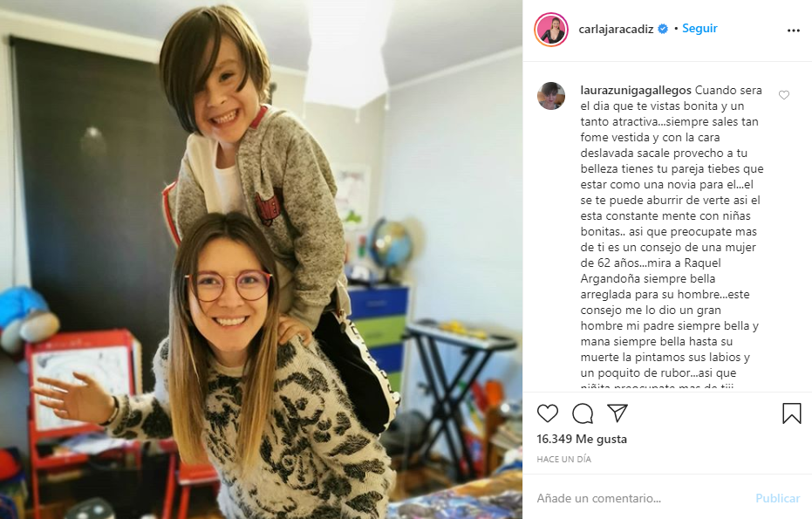
Task: Open laurazunigagallegos commenter avatar
Action: (551, 96)
